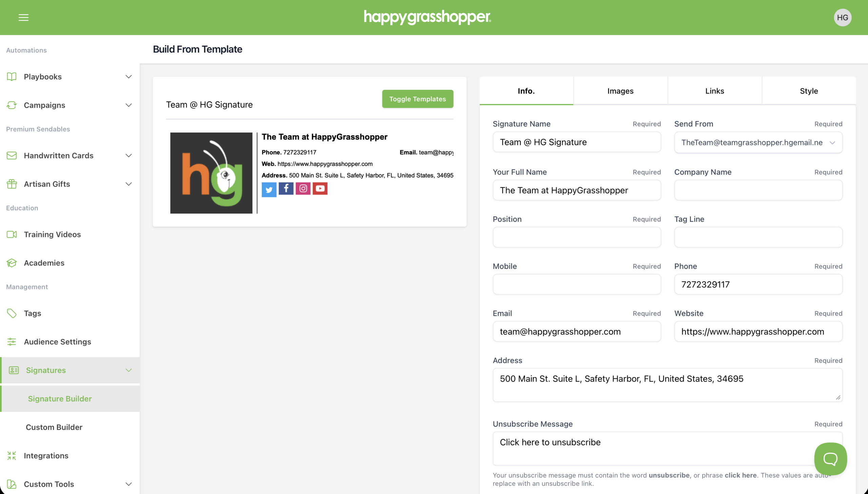Screen dimensions: 868x494
Task: Collapse the Signatures sidebar section
Action: (129, 370)
